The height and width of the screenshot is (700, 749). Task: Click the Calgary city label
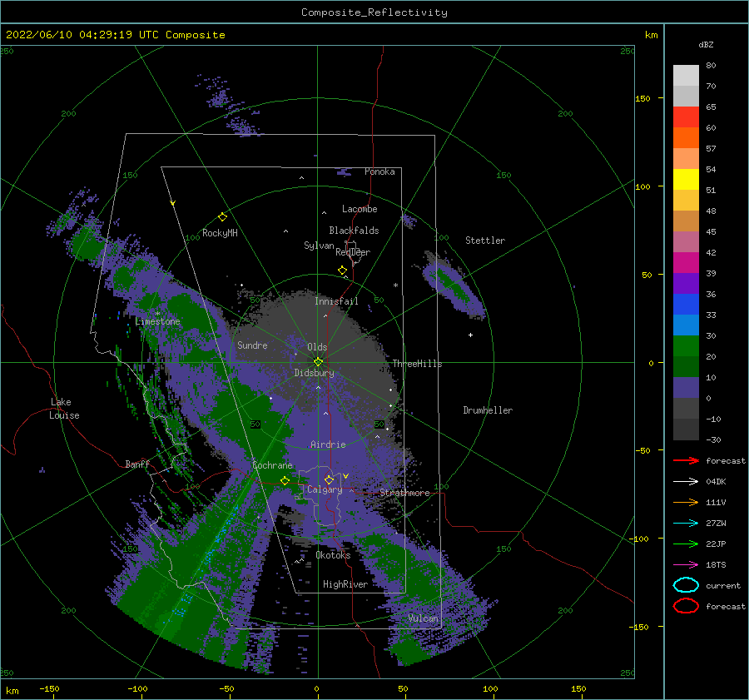click(325, 489)
